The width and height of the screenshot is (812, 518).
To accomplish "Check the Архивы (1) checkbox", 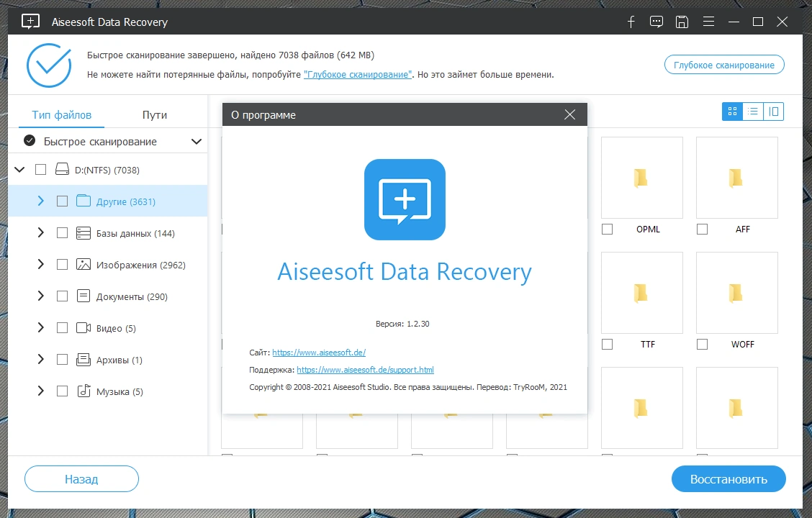I will pyautogui.click(x=62, y=359).
